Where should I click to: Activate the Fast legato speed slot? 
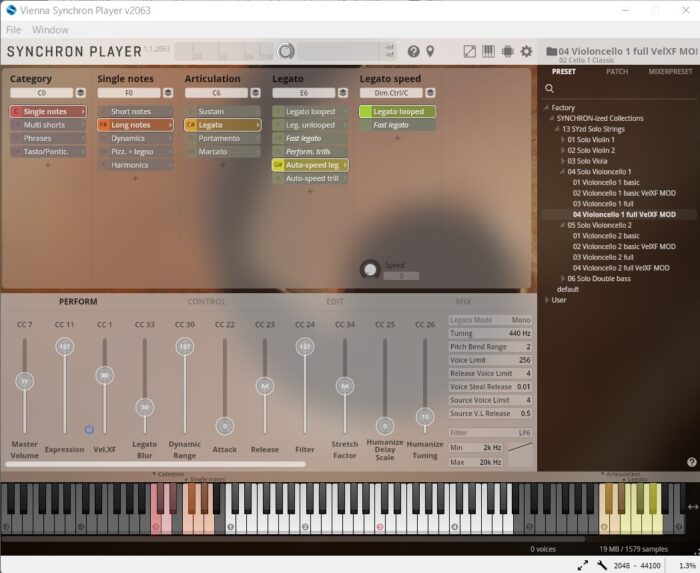[x=397, y=125]
